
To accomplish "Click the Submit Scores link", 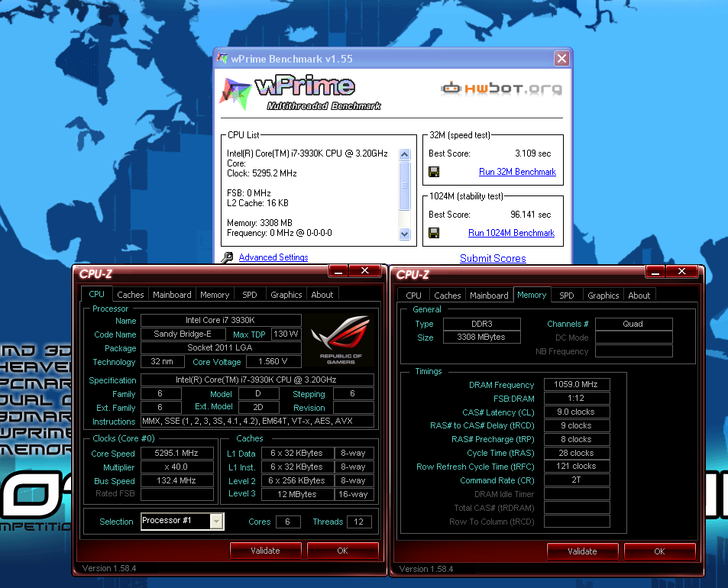I will pos(493,258).
